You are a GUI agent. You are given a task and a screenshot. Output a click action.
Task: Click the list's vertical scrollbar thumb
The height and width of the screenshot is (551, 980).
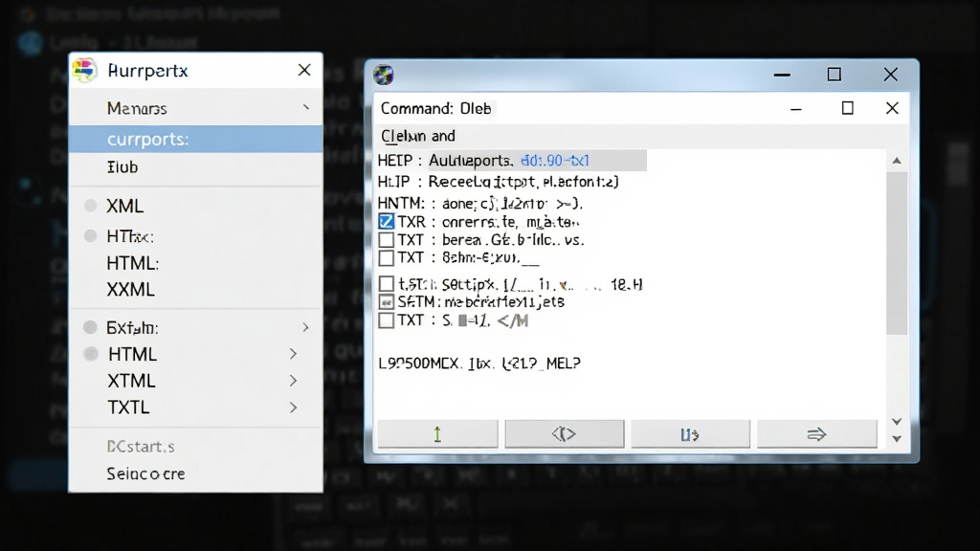pos(897,253)
